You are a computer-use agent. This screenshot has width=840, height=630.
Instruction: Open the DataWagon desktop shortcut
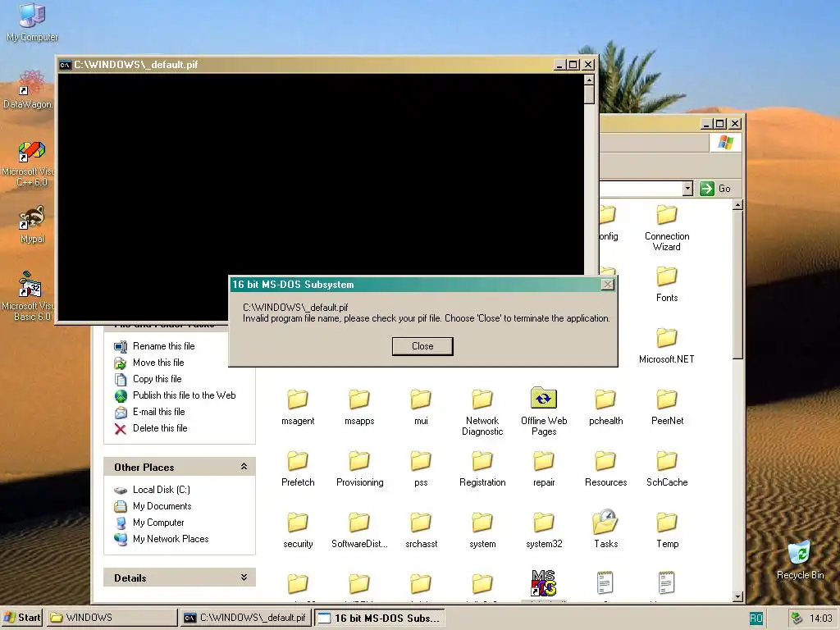coord(28,89)
